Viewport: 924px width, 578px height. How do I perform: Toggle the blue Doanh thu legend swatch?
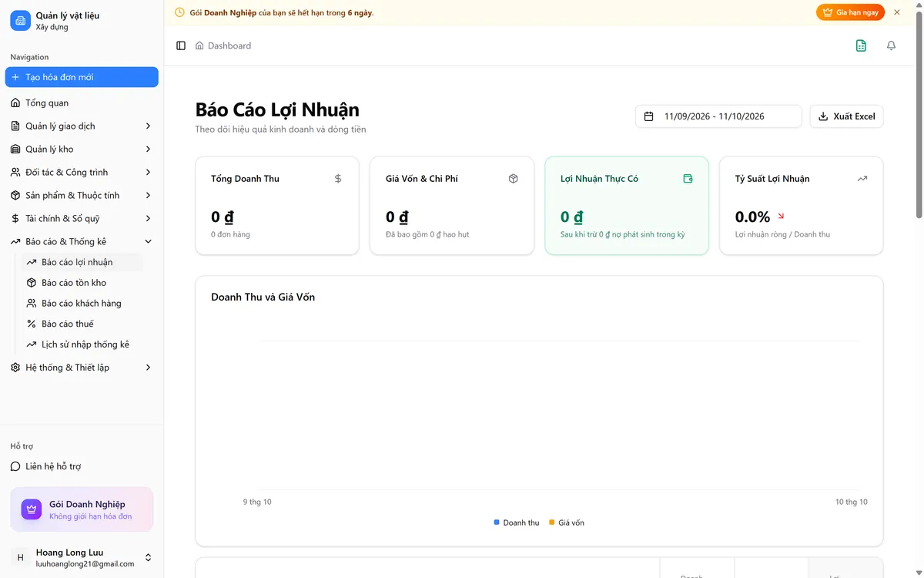[497, 523]
